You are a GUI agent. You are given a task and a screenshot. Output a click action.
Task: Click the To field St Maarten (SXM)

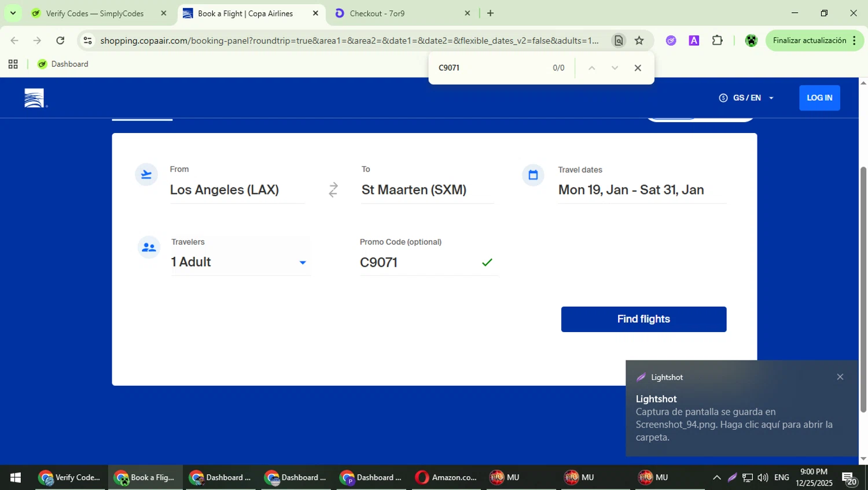click(x=428, y=190)
